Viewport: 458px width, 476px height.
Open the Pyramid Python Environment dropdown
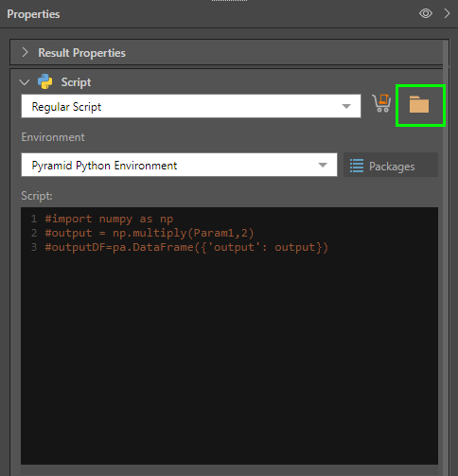coord(179,165)
